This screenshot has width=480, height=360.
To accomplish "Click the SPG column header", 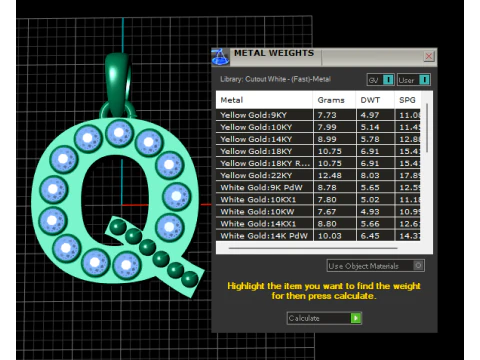I will coord(407,100).
